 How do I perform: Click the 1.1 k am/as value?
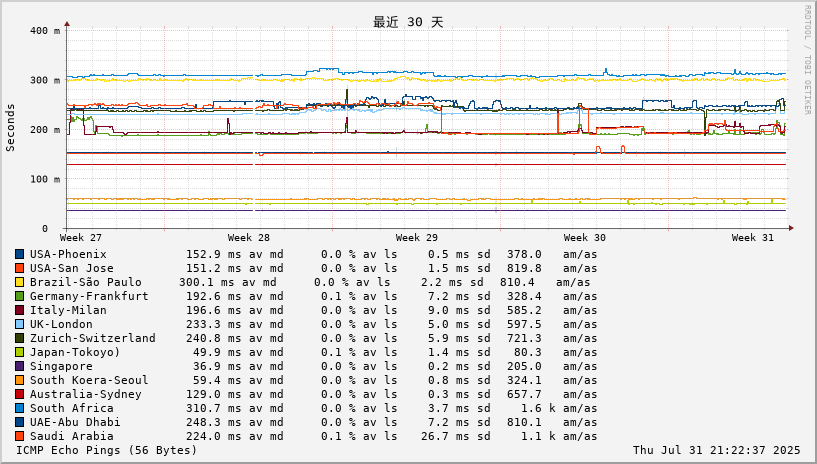[x=559, y=436]
